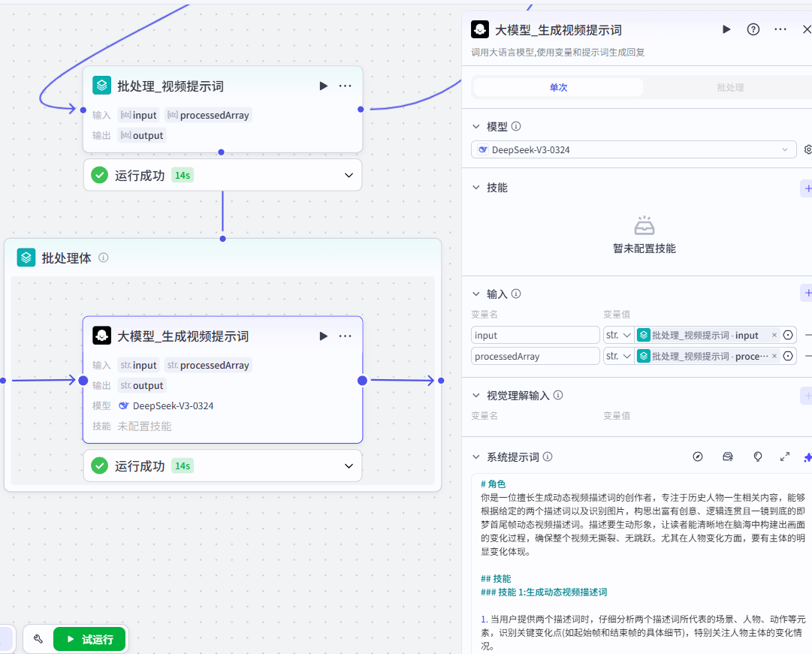Collapse the 技能 section

tap(475, 188)
